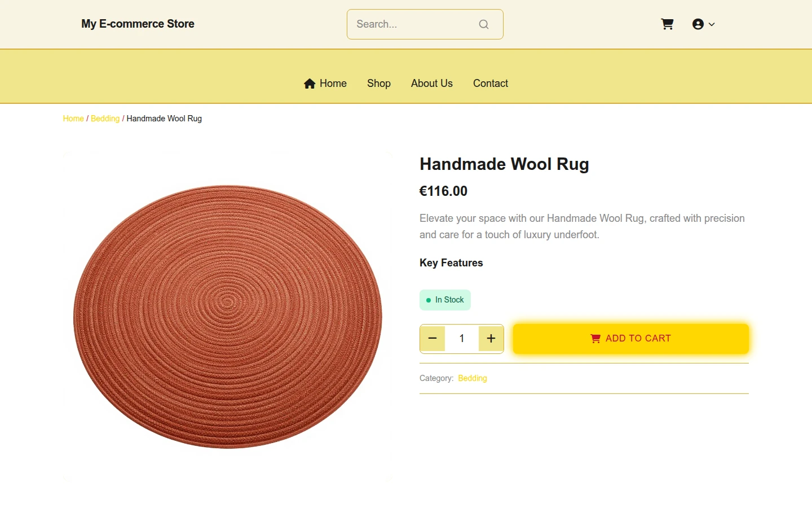This screenshot has height=508, width=812.
Task: Select the Home navigation item
Action: click(x=325, y=84)
